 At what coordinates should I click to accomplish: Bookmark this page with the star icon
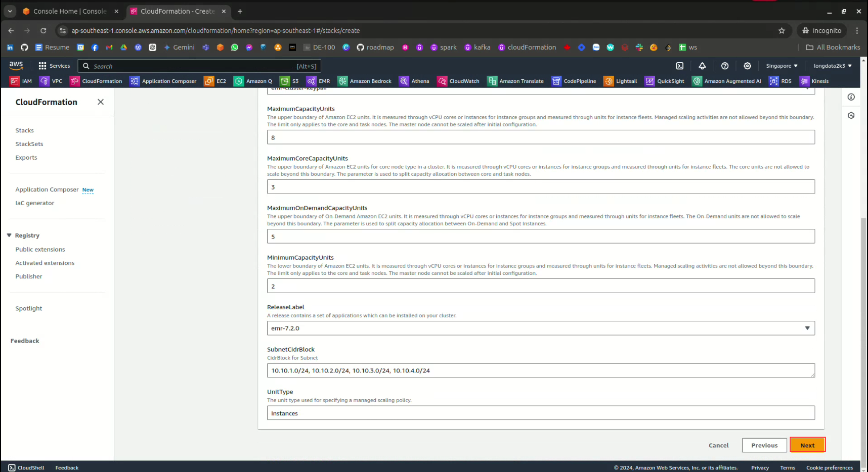[782, 31]
